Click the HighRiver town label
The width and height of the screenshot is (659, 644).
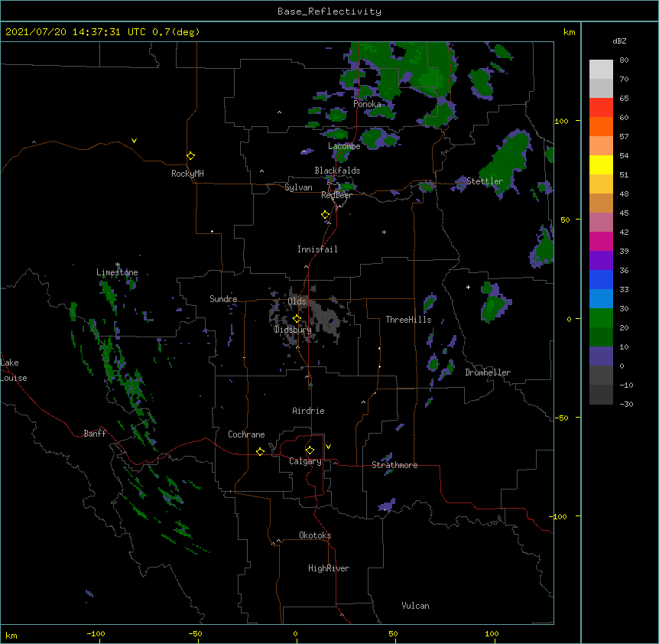coord(329,568)
